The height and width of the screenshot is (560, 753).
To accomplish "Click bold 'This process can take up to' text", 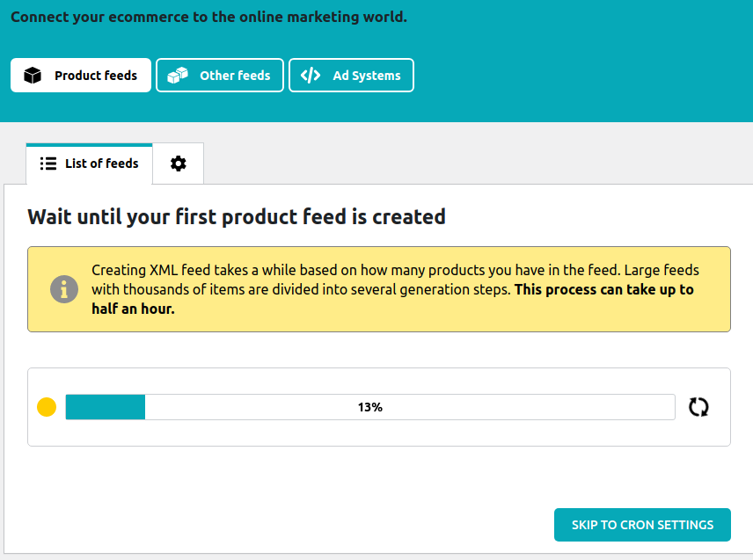I will 604,289.
